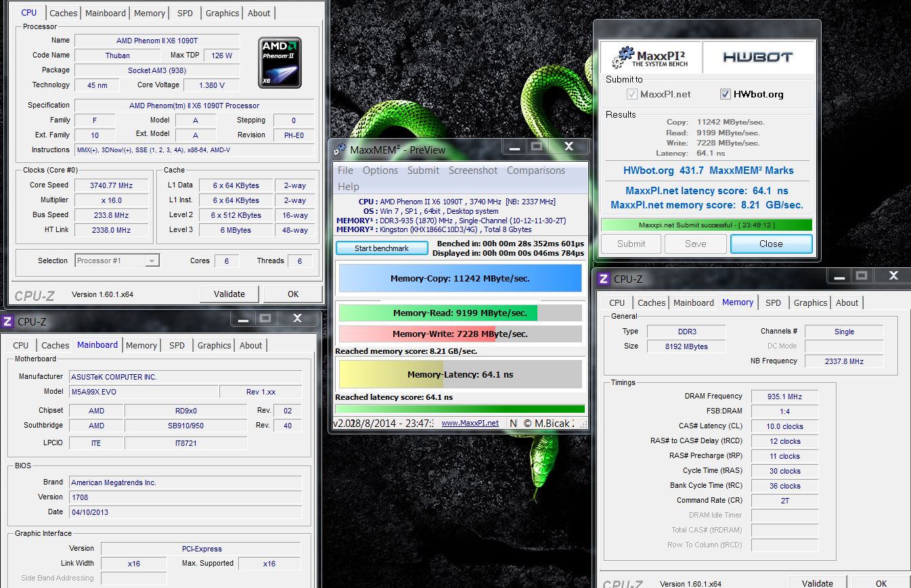Screen dimensions: 911x588
Task: Minimize the MaxxMEM² PreView window
Action: pyautogui.click(x=514, y=147)
